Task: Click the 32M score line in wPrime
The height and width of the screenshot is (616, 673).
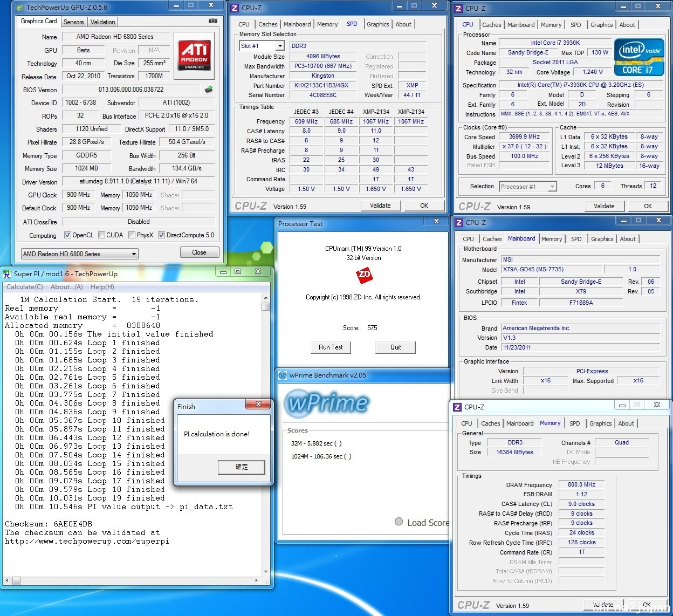Action: 316,443
